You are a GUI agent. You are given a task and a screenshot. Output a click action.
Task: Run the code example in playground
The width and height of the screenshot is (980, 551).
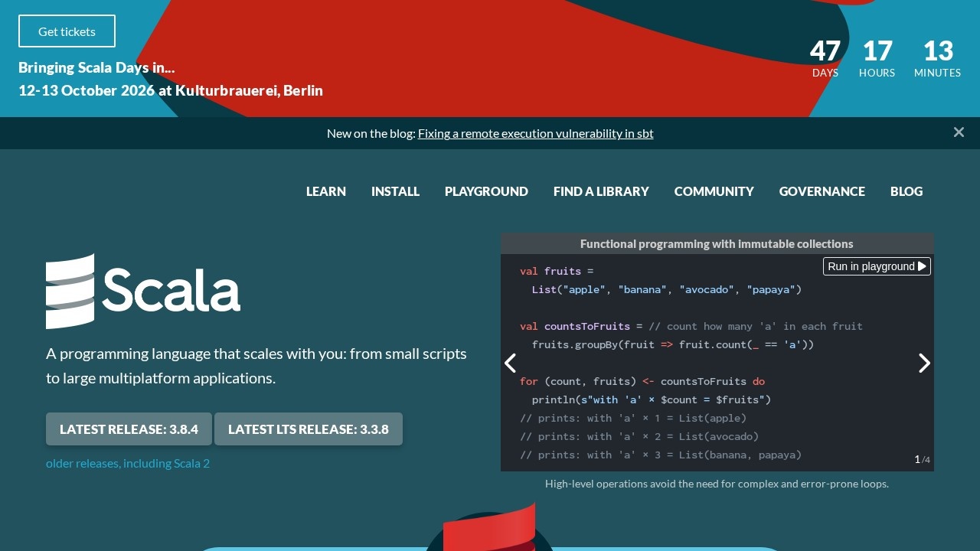click(877, 266)
